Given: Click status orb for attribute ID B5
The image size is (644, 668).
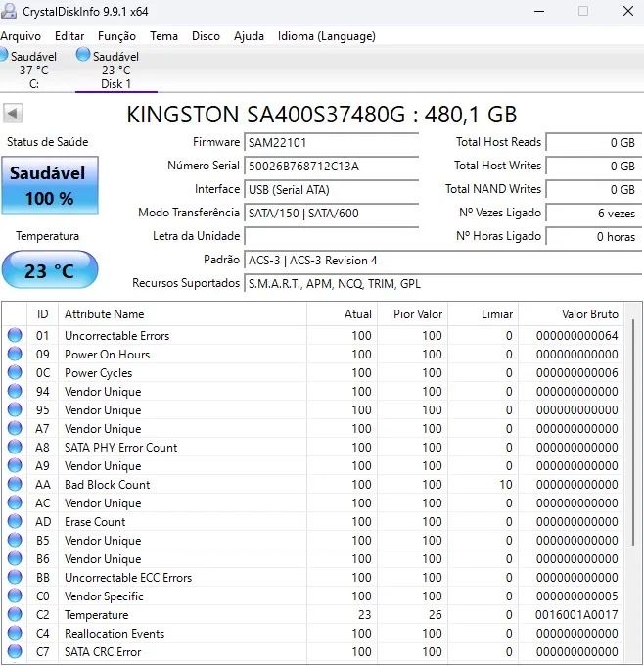Looking at the screenshot, I should point(15,541).
